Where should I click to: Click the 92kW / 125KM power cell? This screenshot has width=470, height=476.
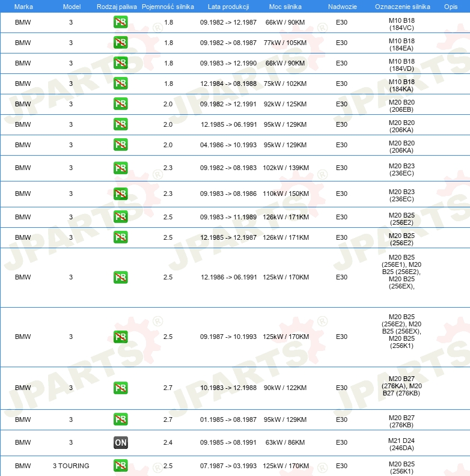[x=285, y=104]
